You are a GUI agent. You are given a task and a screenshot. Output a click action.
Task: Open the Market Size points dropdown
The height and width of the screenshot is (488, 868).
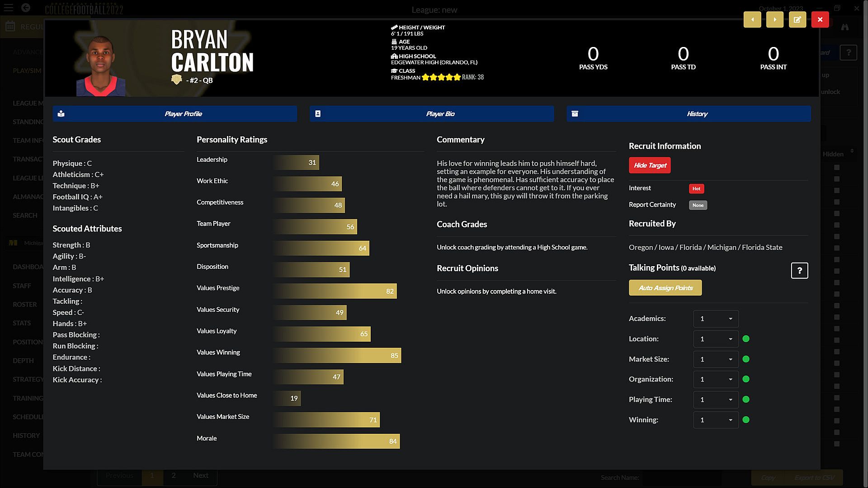point(716,359)
